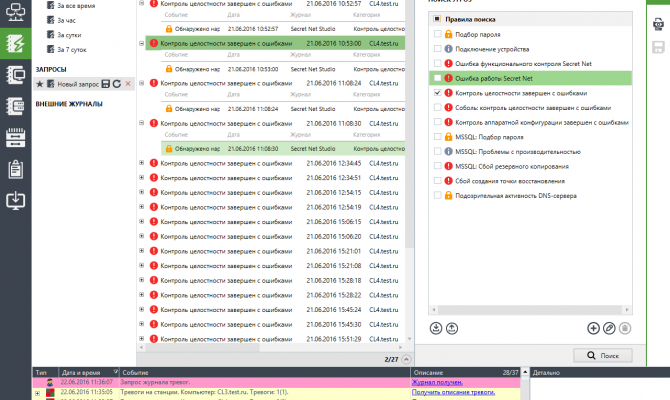670x400 pixels.
Task: Open the server list sidebar icon
Action: click(15, 106)
